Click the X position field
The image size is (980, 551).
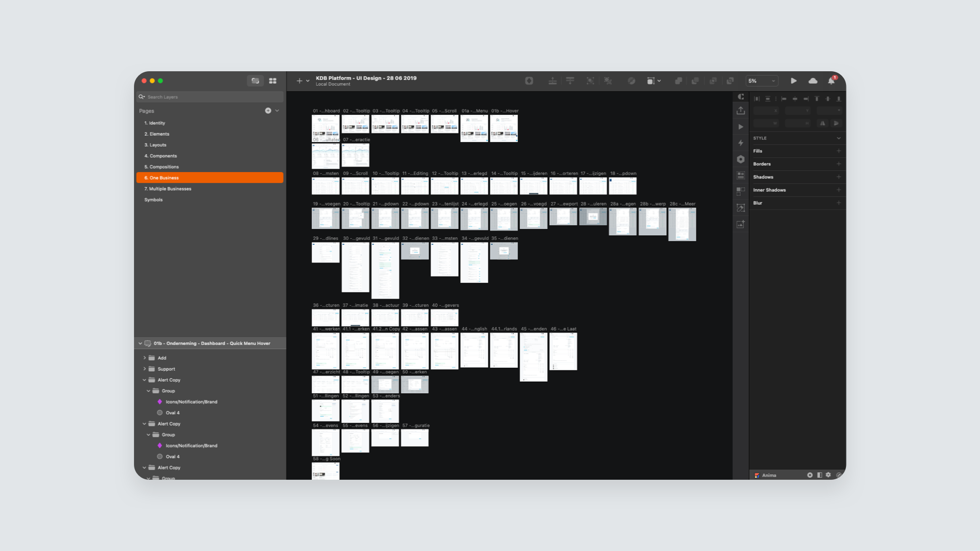point(766,110)
